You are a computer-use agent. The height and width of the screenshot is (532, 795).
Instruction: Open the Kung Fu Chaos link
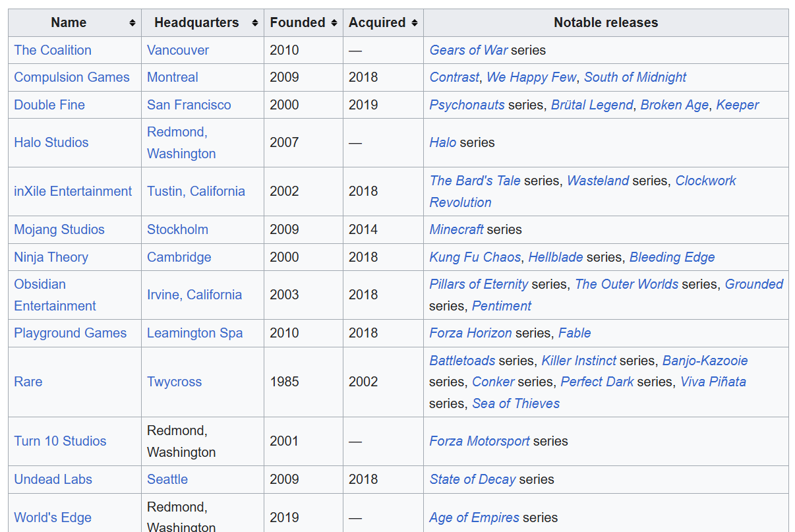click(x=475, y=257)
